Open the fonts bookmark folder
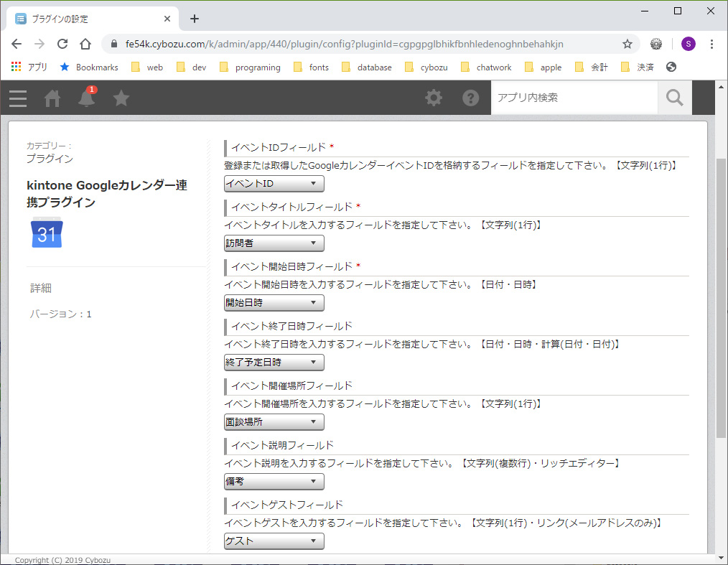 311,67
